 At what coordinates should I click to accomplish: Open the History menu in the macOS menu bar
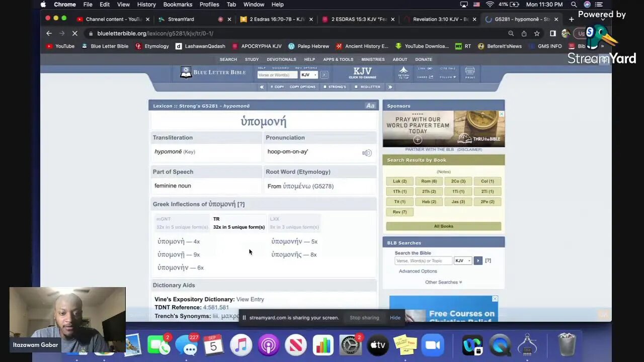146,5
